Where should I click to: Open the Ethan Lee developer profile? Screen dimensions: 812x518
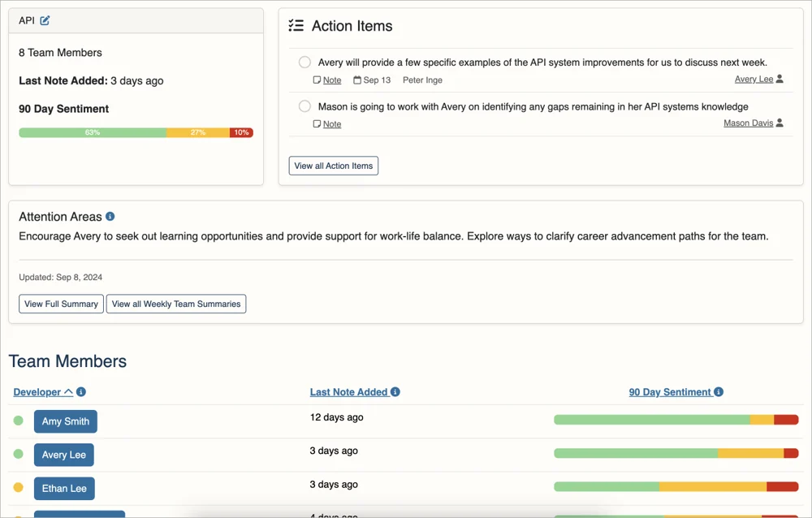pos(64,489)
